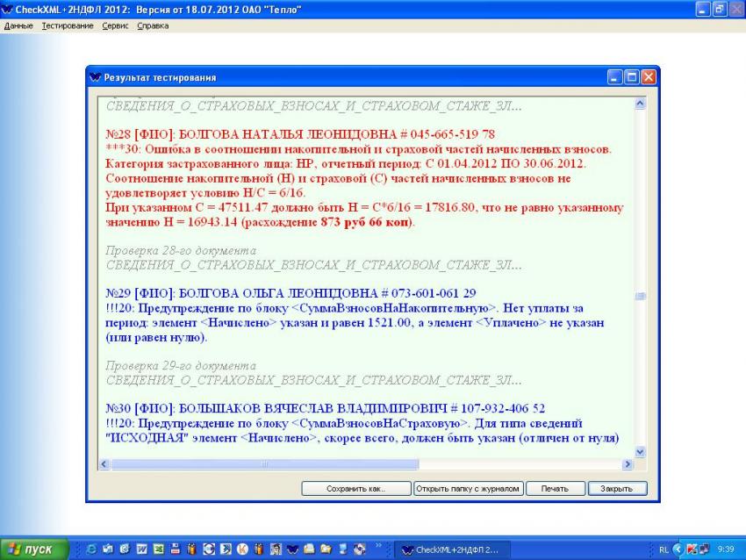Viewport: 746px width, 560px height.
Task: Open the Справка menu
Action: point(153,25)
